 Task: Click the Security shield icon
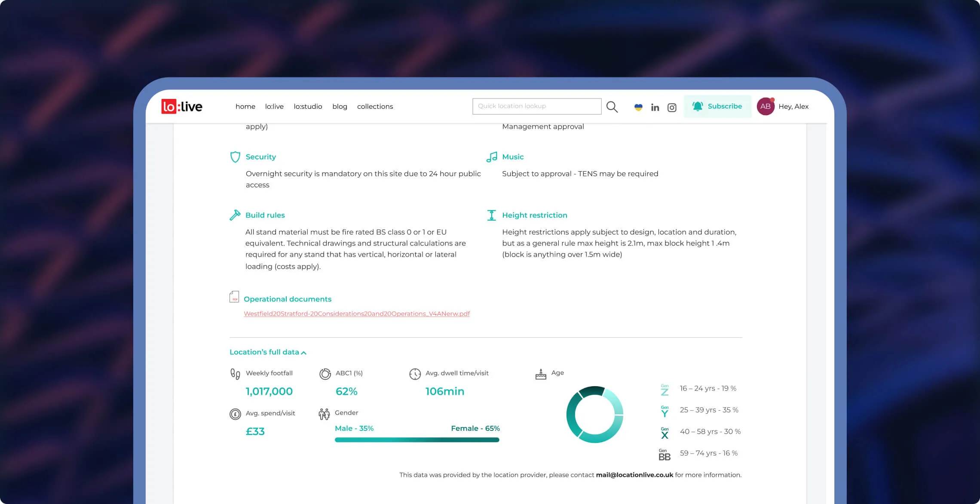click(x=235, y=157)
